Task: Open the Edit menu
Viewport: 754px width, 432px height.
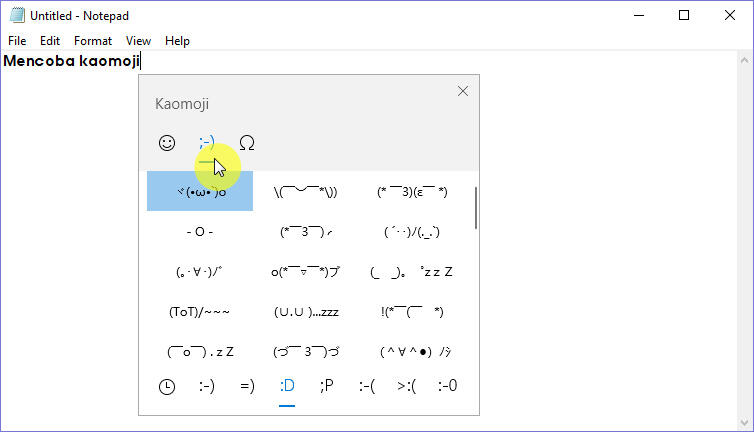Action: 50,41
